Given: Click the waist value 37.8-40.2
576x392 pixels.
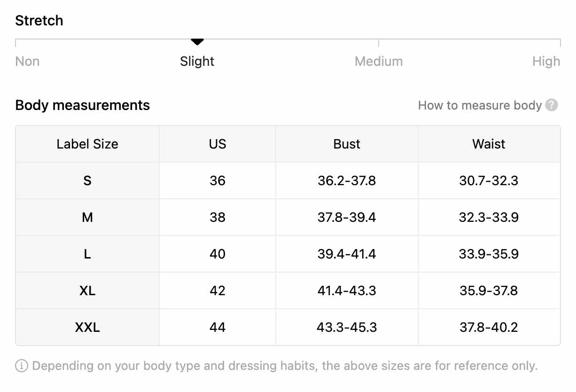Looking at the screenshot, I should pos(489,327).
